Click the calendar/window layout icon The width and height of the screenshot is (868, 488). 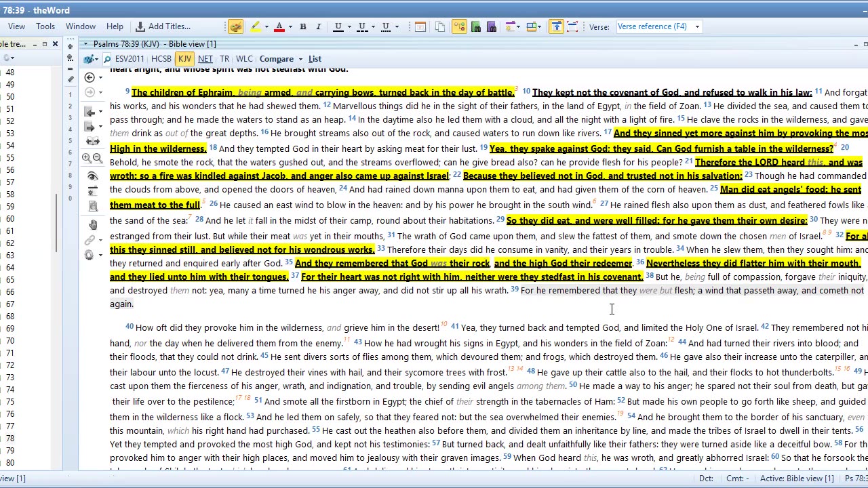[x=420, y=26]
